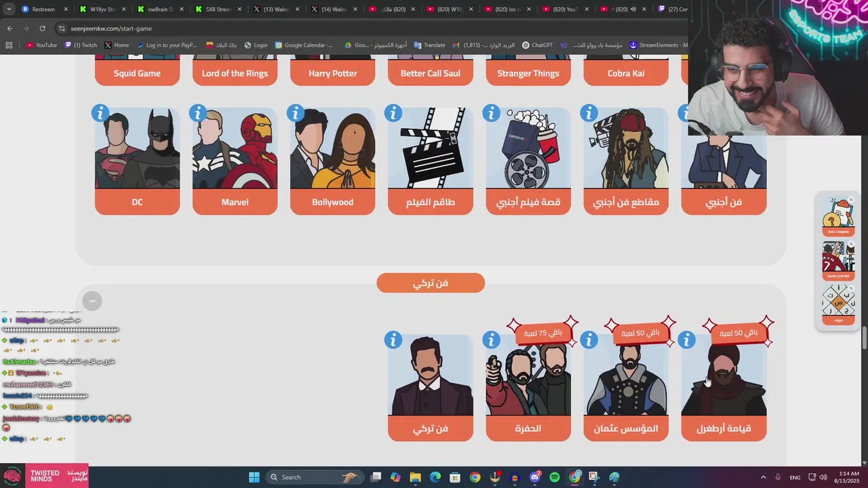Image resolution: width=868 pixels, height=488 pixels.
Task: Select the Lord of the Rings category
Action: pos(235,70)
